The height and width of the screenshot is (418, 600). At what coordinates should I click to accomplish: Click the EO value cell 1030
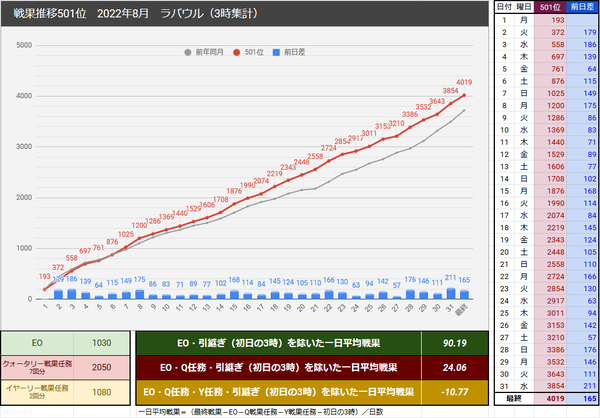[x=101, y=343]
